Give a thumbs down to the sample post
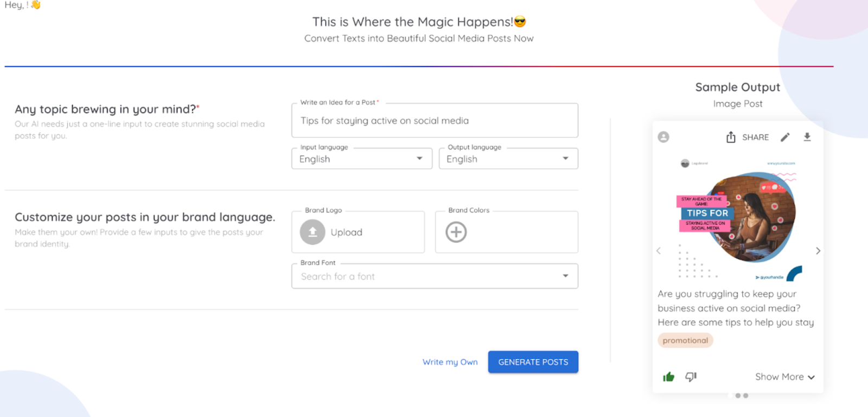868x417 pixels. (x=690, y=376)
